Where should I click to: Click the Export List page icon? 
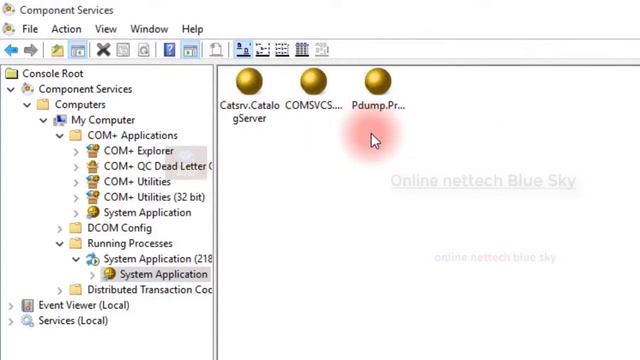216,50
